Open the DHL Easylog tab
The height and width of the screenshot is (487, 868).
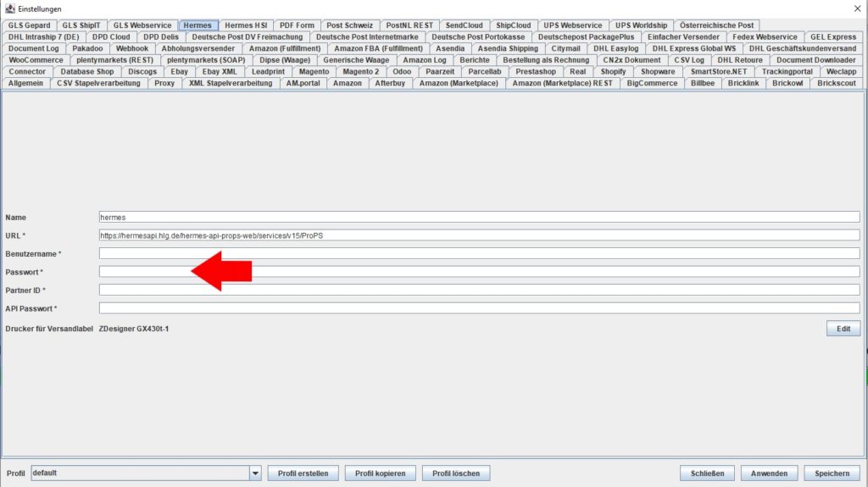(615, 49)
